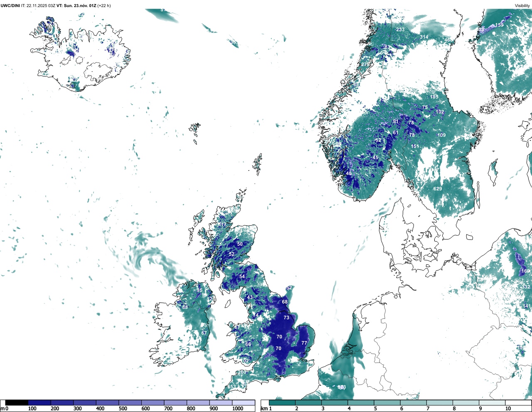Click the '1000' label on the metre scale
Screen dimensions: 532x412
238,409
